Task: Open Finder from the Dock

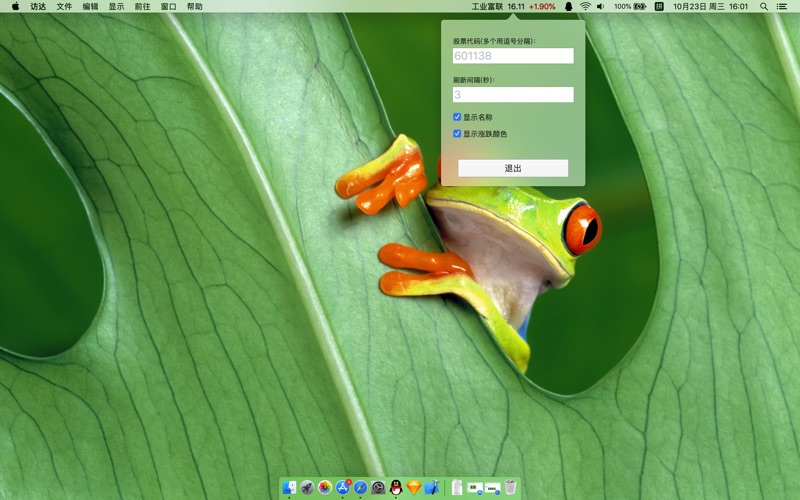Action: pyautogui.click(x=289, y=487)
